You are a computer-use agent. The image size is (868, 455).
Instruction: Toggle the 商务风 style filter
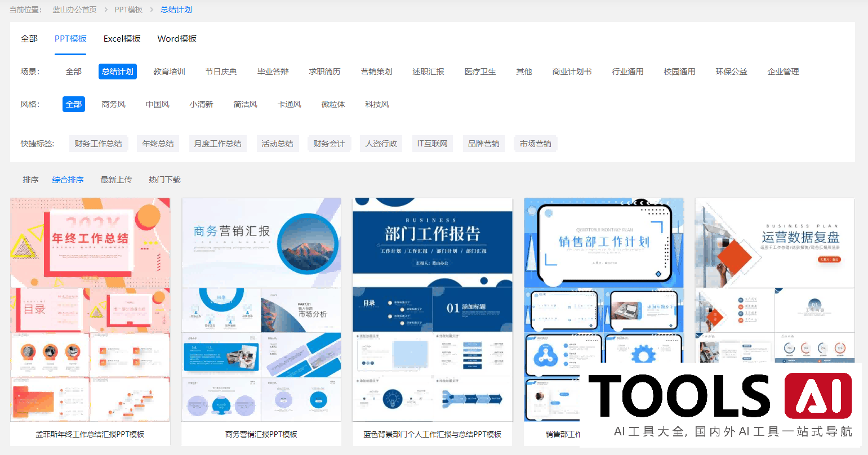pyautogui.click(x=113, y=104)
